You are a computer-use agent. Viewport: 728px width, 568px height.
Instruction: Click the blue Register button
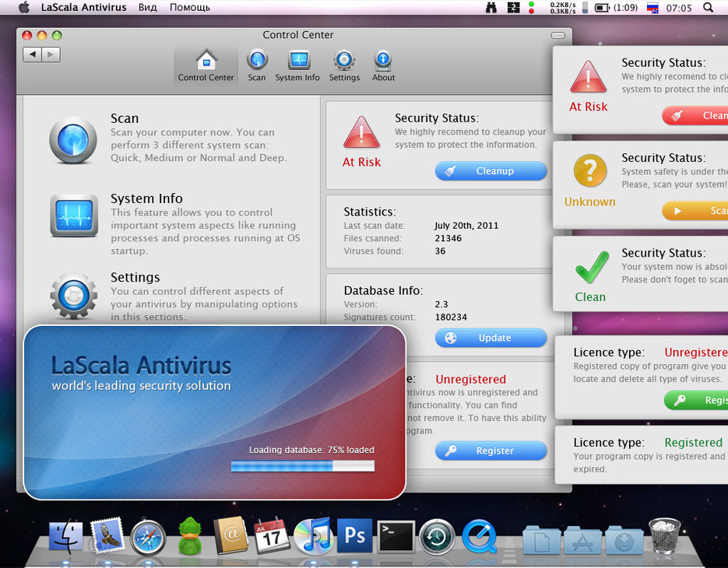[x=491, y=451]
